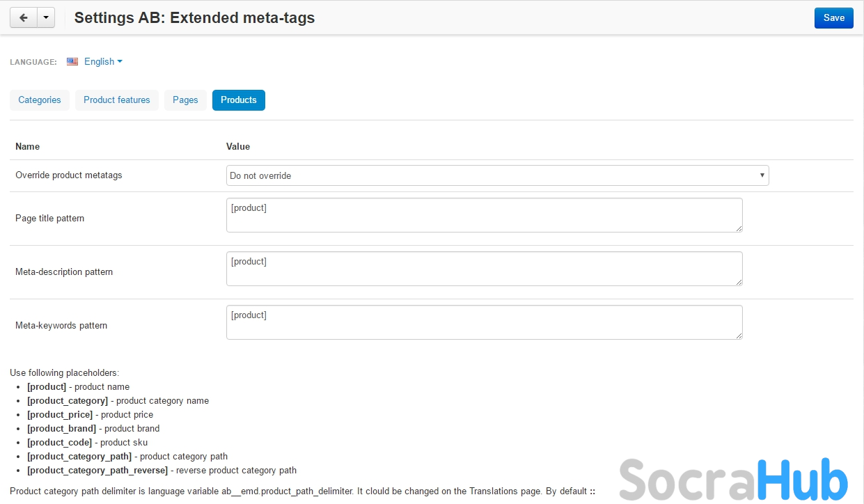The width and height of the screenshot is (864, 504).
Task: Click the back arrow icon
Action: point(23,18)
